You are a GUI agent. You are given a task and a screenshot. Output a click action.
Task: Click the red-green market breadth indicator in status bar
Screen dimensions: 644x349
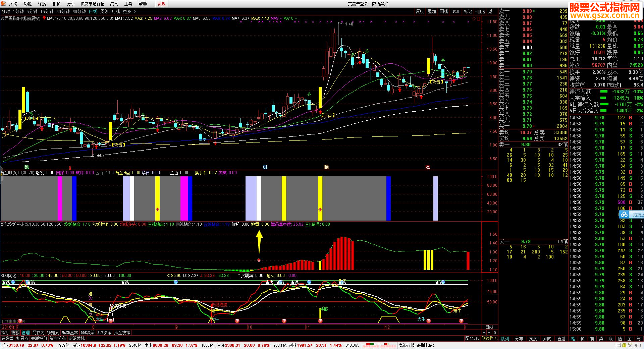point(379,345)
